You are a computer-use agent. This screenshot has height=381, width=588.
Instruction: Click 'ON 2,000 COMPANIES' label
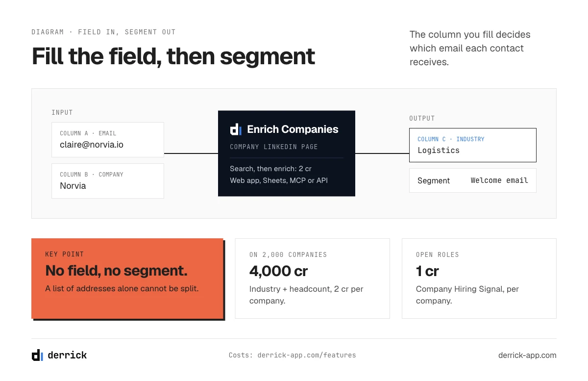pos(288,254)
